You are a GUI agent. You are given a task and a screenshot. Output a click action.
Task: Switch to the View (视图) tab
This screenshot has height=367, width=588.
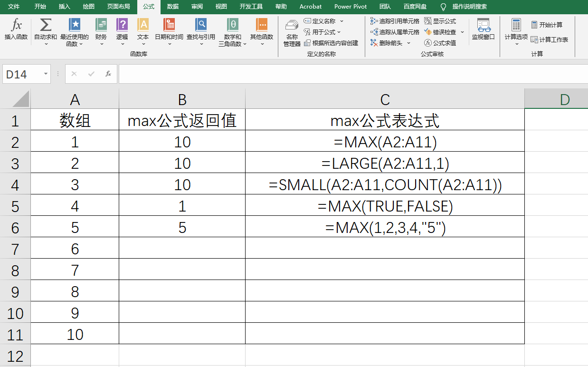point(221,7)
